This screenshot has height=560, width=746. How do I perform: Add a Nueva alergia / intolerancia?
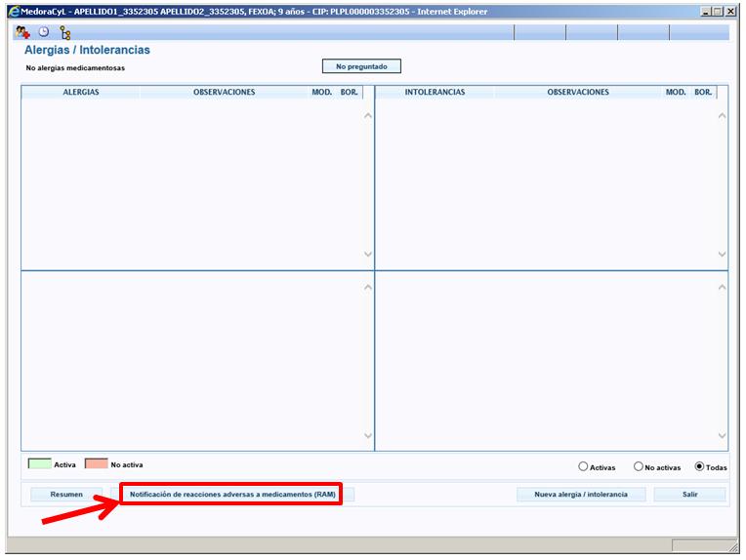[580, 495]
